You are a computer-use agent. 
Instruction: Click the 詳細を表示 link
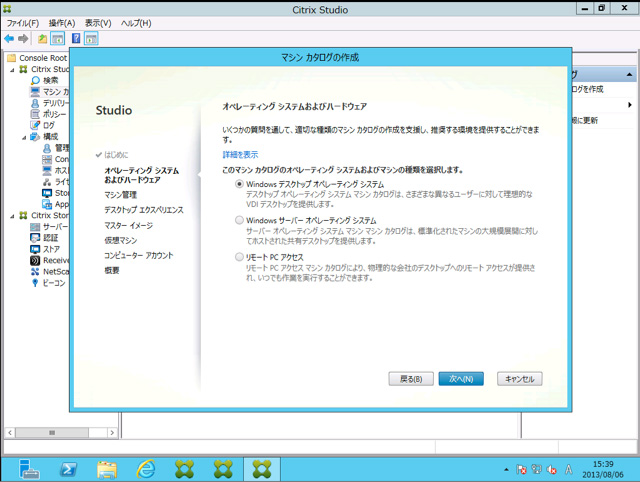point(240,155)
